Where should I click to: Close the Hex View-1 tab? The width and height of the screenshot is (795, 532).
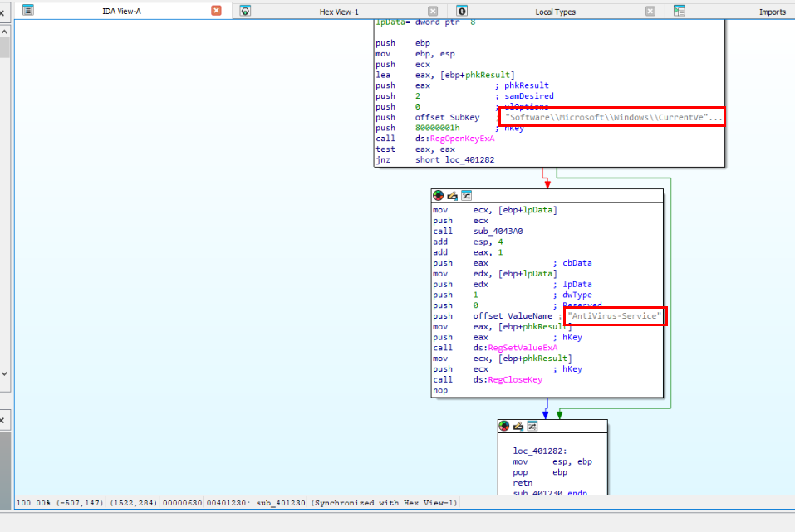433,11
